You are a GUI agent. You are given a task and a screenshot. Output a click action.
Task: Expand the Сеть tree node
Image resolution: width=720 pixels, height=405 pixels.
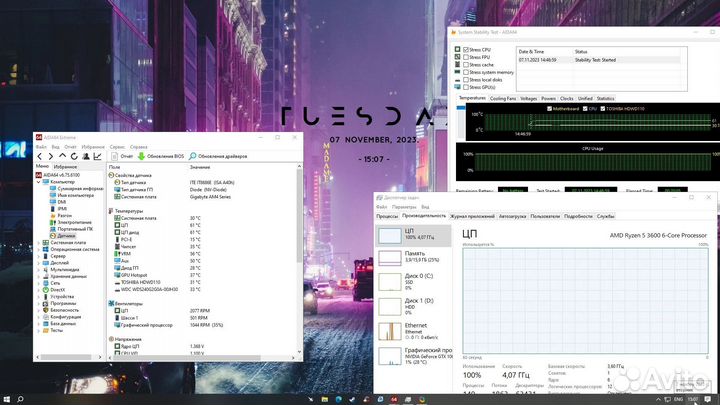click(39, 283)
